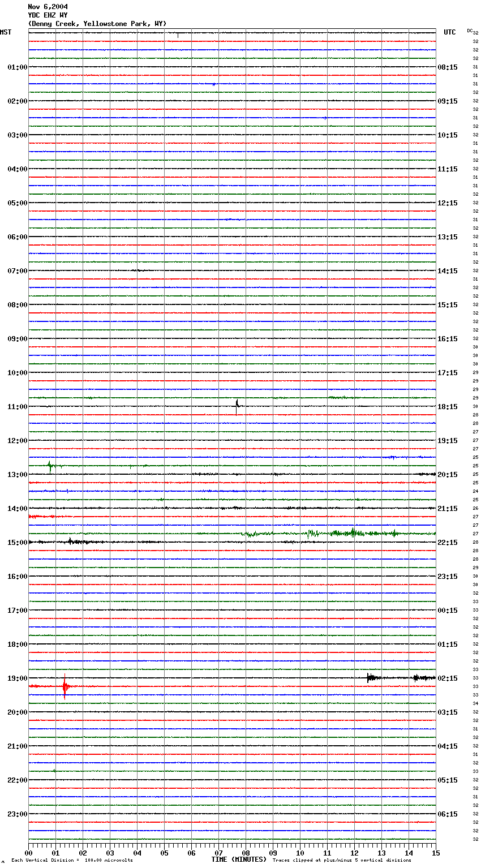This screenshot has height=868, width=481.
Task: Click the "DC" column heading
Action: tap(470, 31)
